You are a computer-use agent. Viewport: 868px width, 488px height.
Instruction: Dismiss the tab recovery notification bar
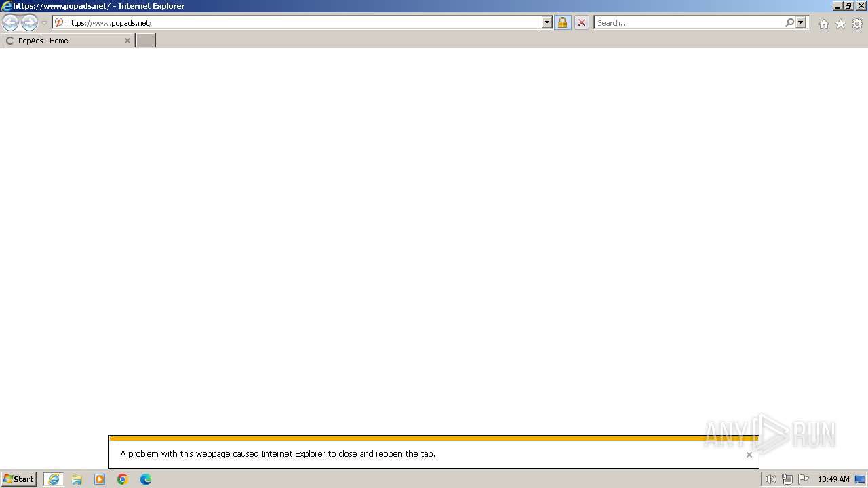749,455
